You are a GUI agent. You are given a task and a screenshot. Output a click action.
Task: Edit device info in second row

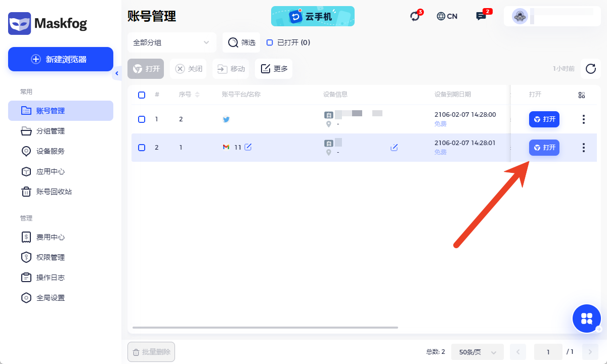click(394, 148)
